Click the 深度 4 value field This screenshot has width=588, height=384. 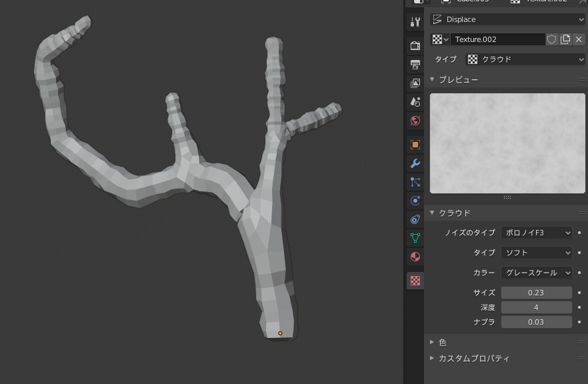(x=537, y=307)
